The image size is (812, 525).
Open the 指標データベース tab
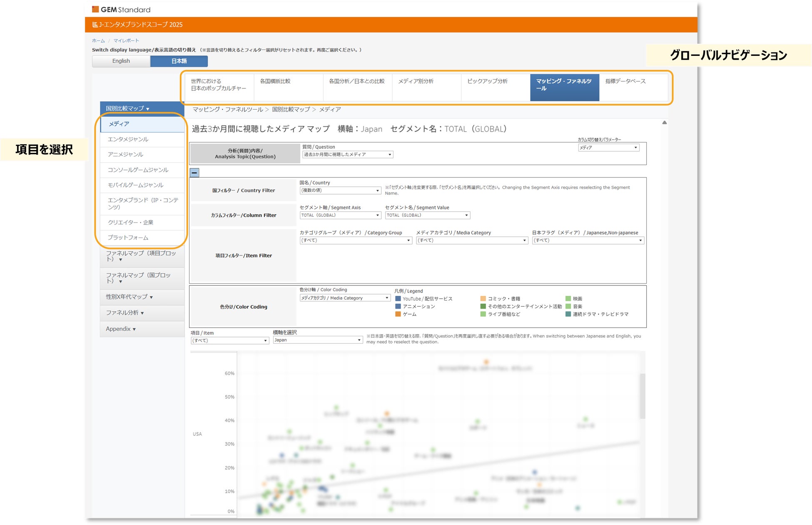click(x=625, y=81)
